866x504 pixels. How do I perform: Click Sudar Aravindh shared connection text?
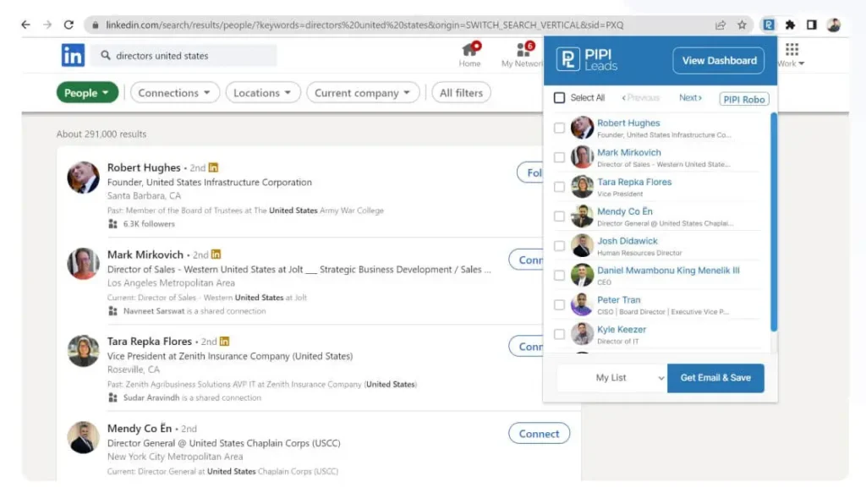pyautogui.click(x=192, y=397)
